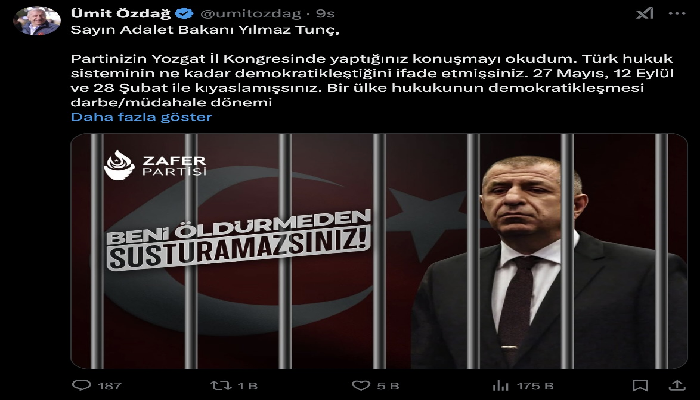Open the profile avatar picture

click(37, 21)
